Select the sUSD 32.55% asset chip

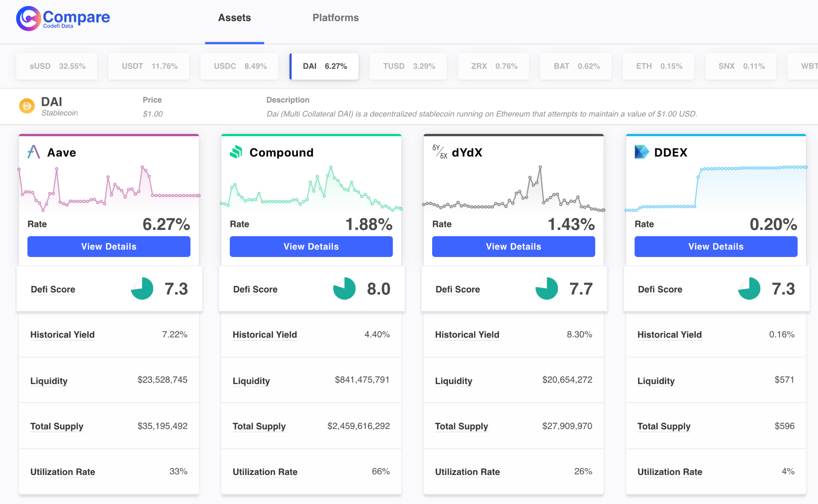point(57,66)
